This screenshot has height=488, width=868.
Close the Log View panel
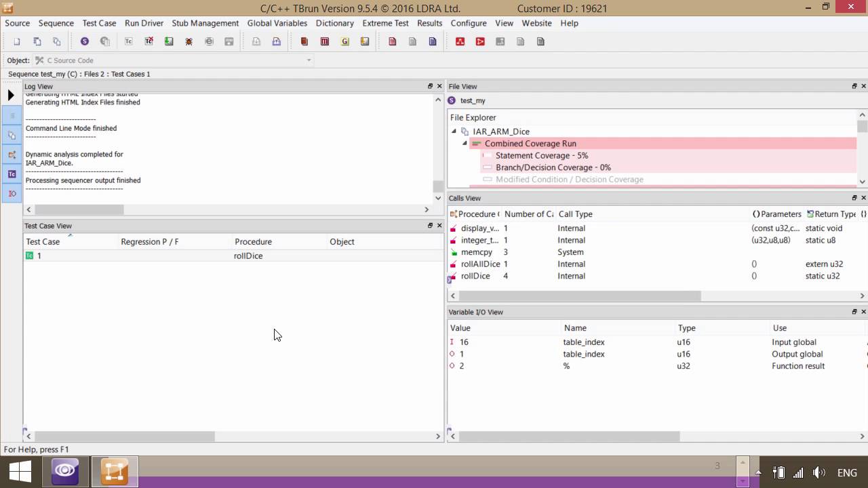[439, 86]
